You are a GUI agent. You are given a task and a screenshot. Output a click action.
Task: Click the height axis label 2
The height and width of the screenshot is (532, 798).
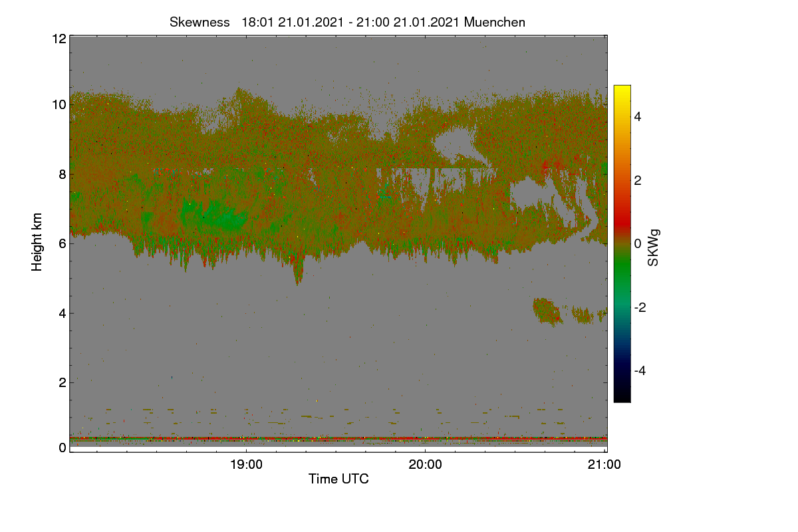[x=62, y=382]
